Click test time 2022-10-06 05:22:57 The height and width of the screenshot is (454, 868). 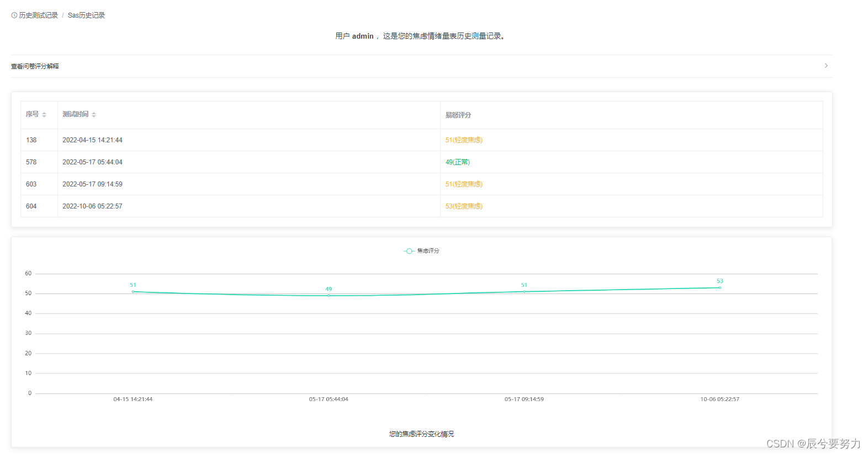coord(92,206)
